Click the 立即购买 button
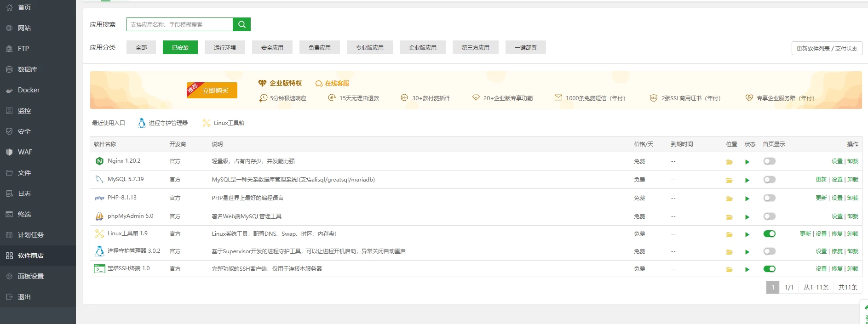The height and width of the screenshot is (324, 868). click(212, 90)
